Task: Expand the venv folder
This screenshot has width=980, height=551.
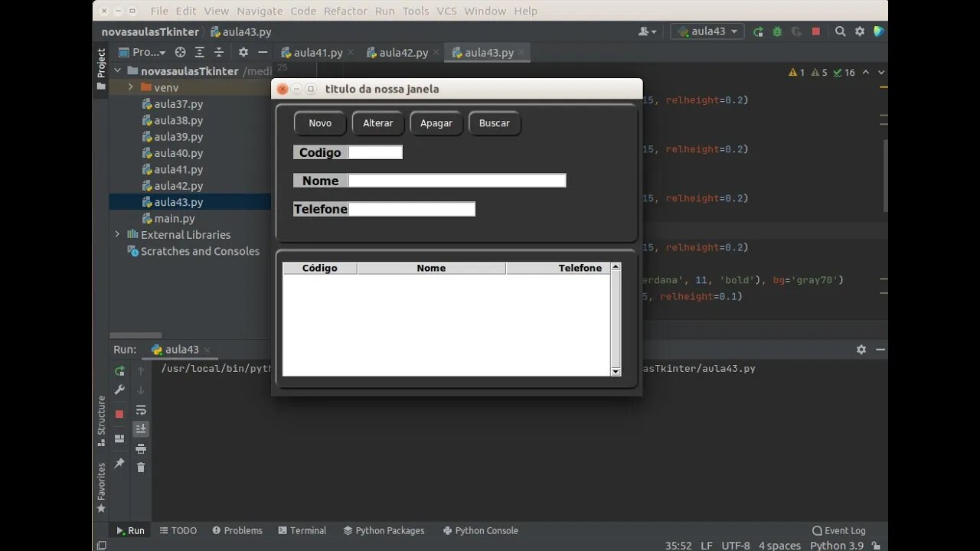Action: click(x=131, y=87)
